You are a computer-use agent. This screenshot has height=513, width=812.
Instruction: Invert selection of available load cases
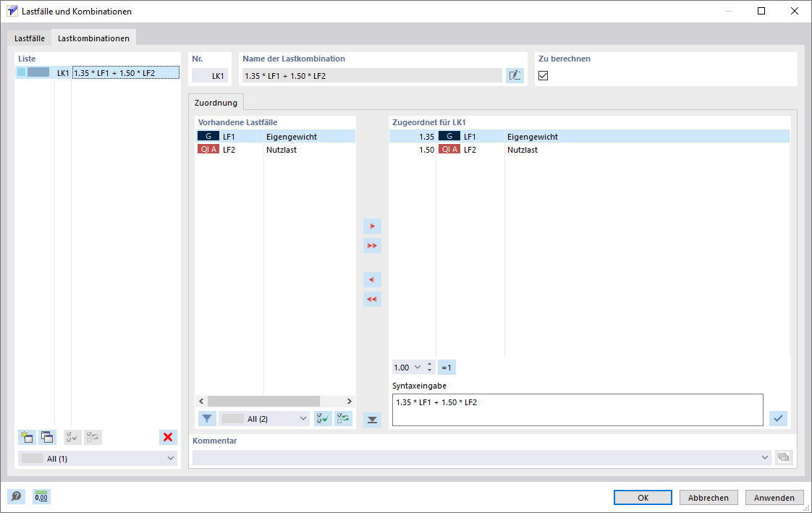coord(343,419)
